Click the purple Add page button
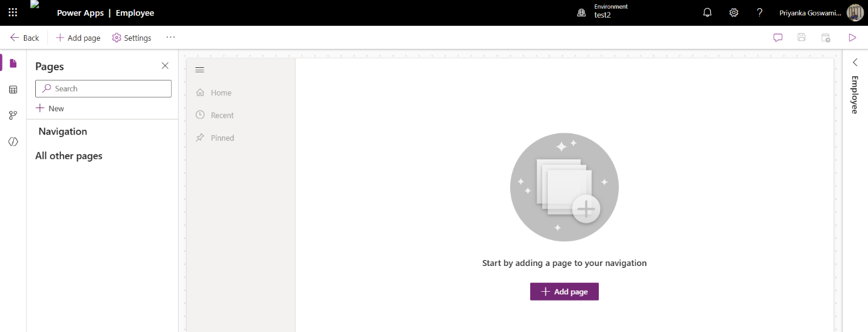Image resolution: width=868 pixels, height=332 pixels. pos(564,292)
